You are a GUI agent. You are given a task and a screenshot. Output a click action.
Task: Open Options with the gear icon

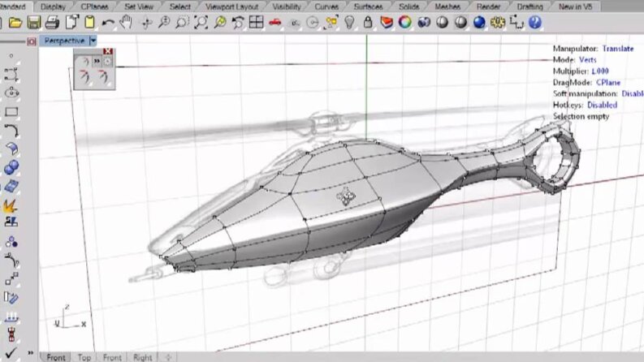point(497,23)
